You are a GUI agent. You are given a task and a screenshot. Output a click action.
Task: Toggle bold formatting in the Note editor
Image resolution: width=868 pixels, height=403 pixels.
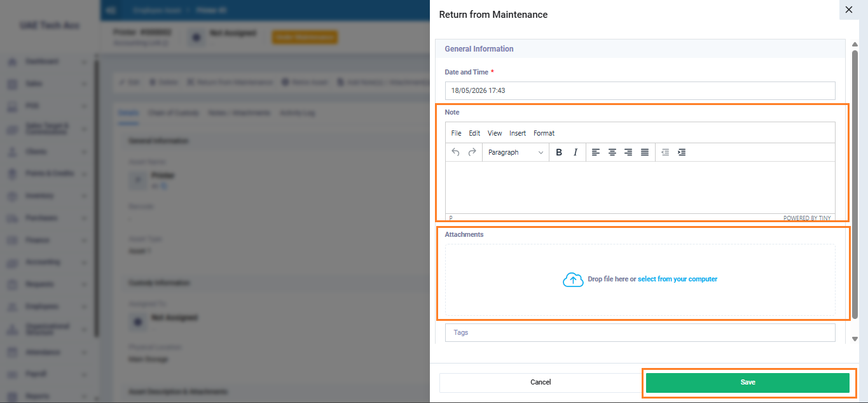tap(559, 152)
